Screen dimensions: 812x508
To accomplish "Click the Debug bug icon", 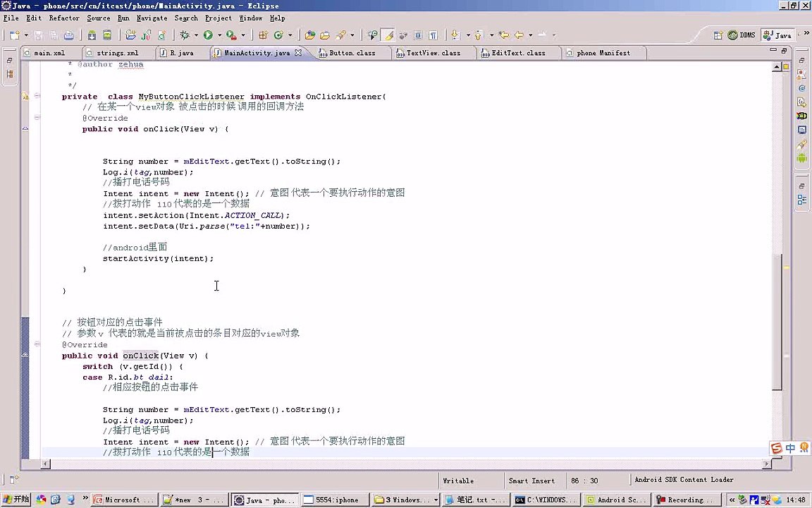I will click(x=185, y=35).
